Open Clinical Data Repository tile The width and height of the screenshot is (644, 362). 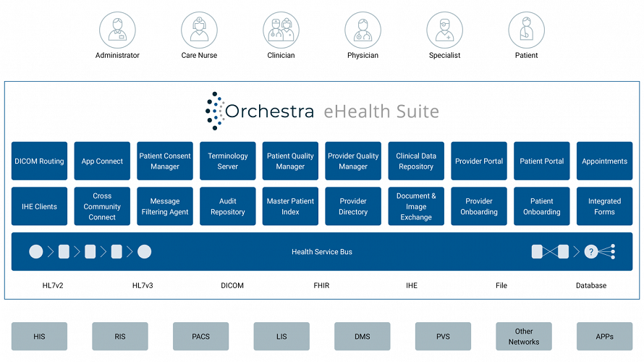pos(416,161)
